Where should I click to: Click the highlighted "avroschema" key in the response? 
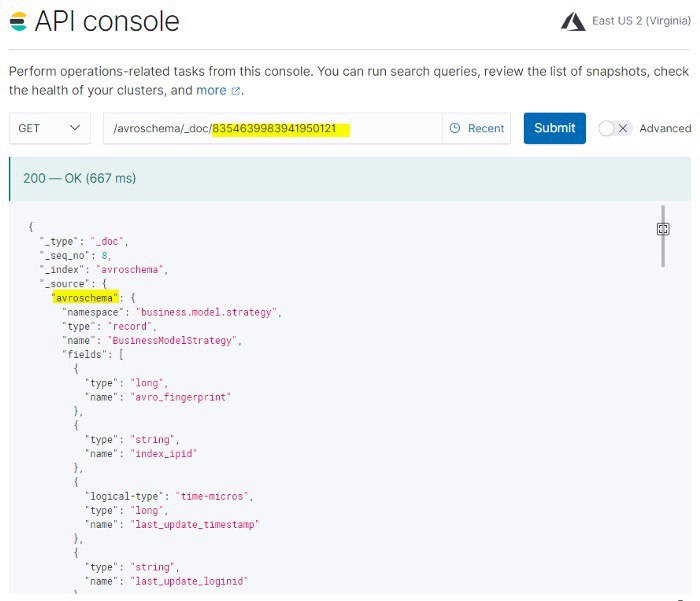pos(85,297)
